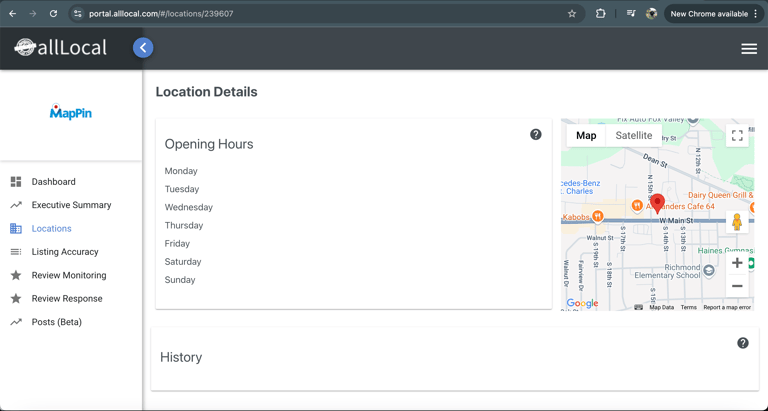Switch map to Map view
Viewport: 768px width, 411px height.
[586, 135]
